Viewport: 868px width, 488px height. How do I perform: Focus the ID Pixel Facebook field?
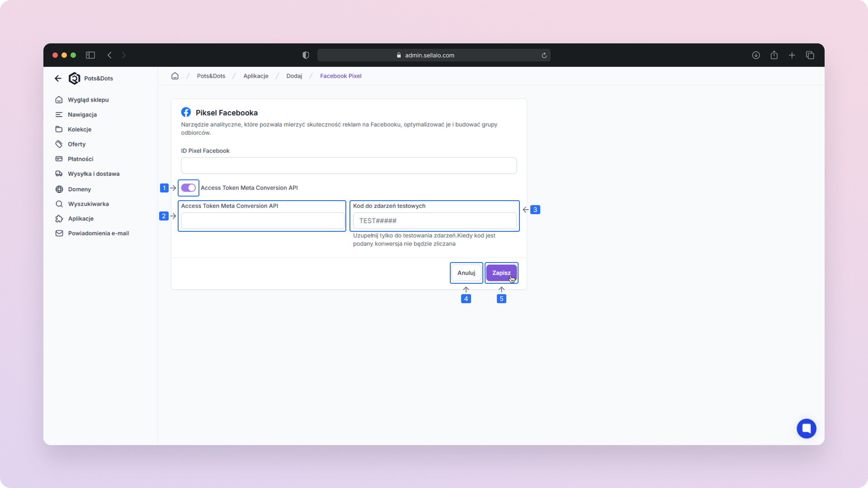tap(349, 165)
